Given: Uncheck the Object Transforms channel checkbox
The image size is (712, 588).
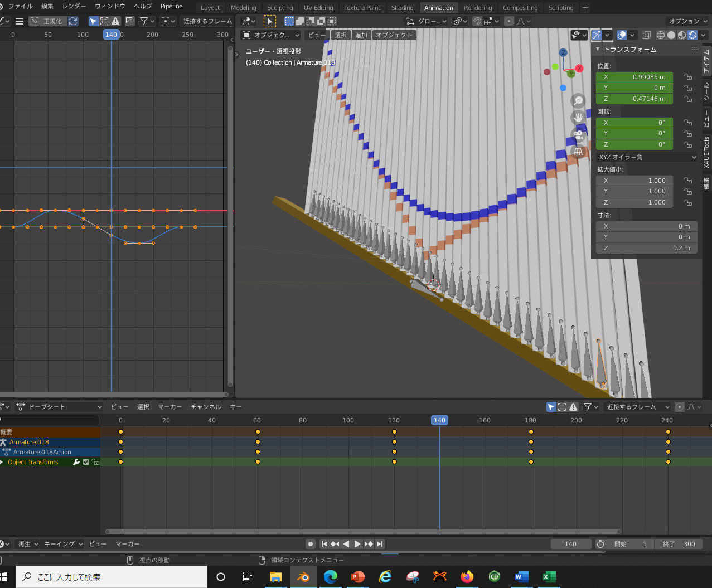Looking at the screenshot, I should tap(86, 461).
